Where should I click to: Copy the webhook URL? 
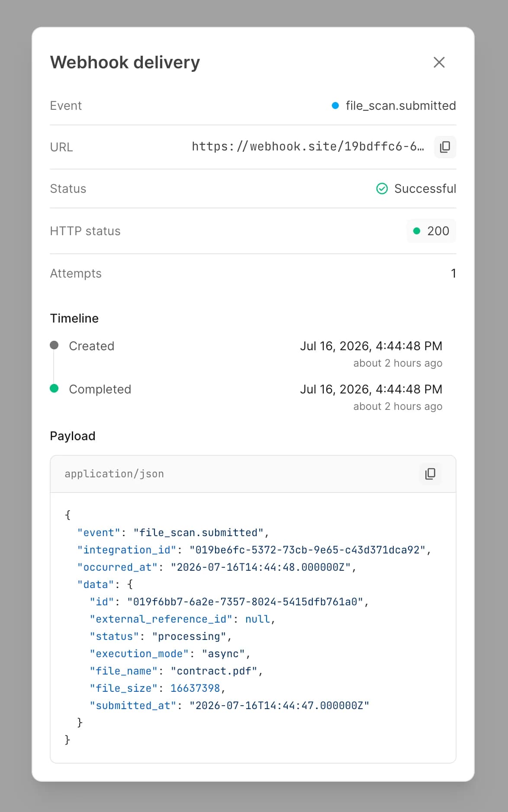coord(445,147)
